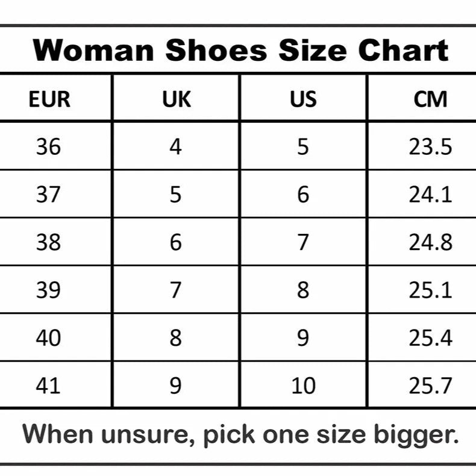Viewport: 476px width, 476px height.
Task: Select the EUR column header
Action: (49, 98)
